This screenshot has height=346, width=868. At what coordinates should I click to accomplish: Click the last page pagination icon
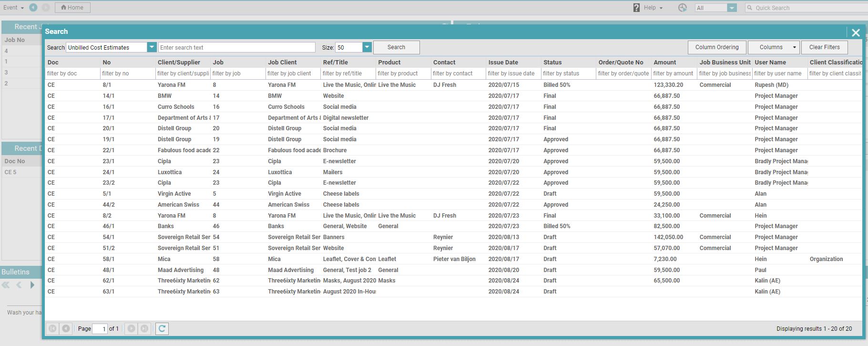[x=144, y=328]
